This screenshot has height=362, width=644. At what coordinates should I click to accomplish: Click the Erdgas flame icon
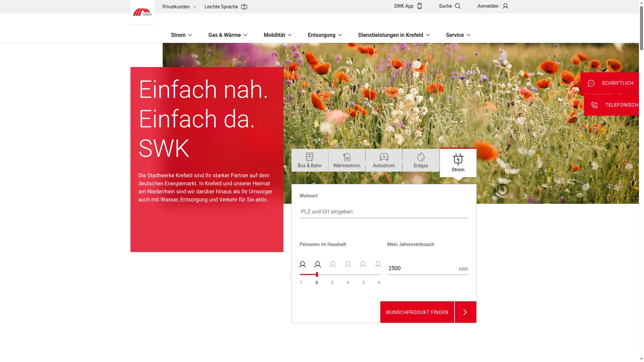[x=421, y=157]
